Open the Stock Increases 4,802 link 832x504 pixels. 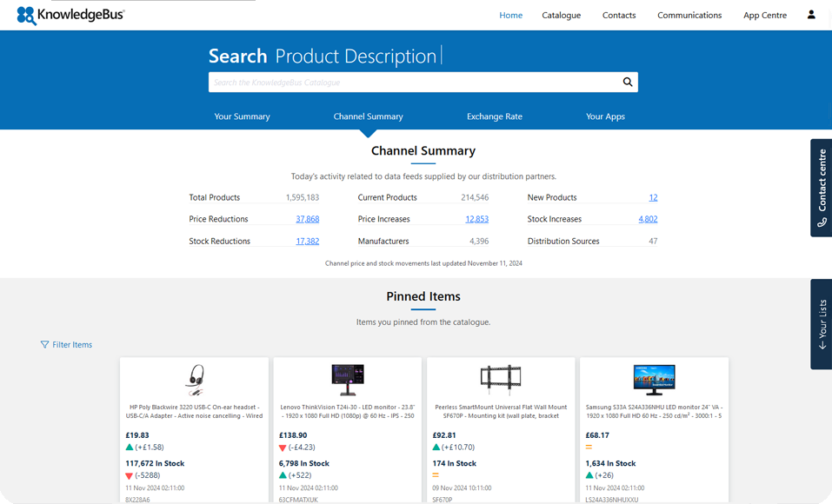click(648, 219)
